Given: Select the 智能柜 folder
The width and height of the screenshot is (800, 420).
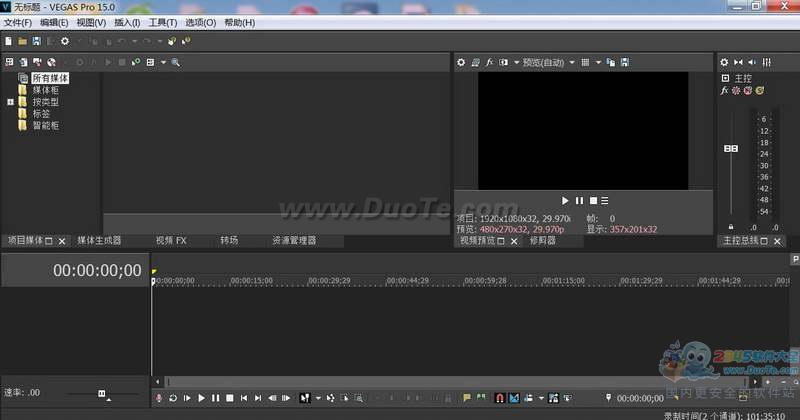Looking at the screenshot, I should [45, 126].
